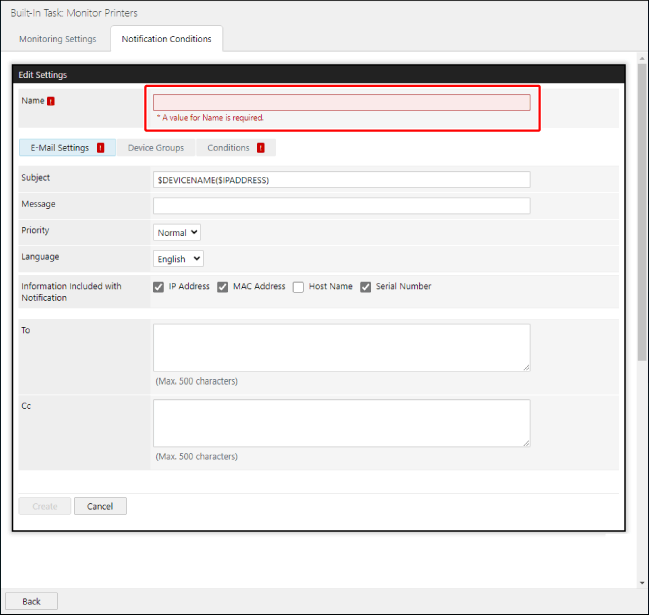649x615 pixels.
Task: Open the Priority dropdown
Action: click(x=178, y=232)
